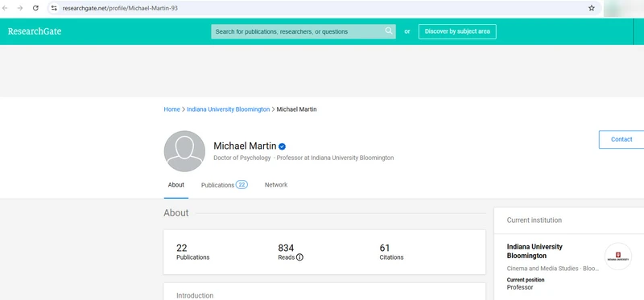Open Indiana University Bloomington breadcrumb link
The image size is (644, 300).
(x=229, y=109)
